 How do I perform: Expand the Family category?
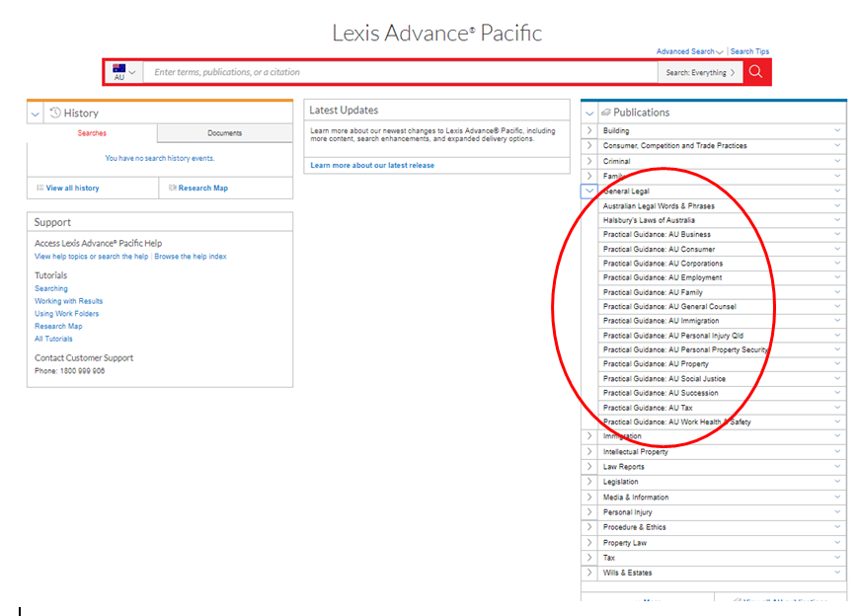tap(589, 176)
